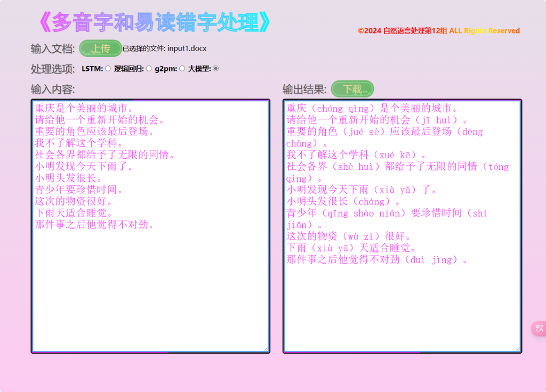Click the green 下载 download button
546x392 pixels.
352,89
